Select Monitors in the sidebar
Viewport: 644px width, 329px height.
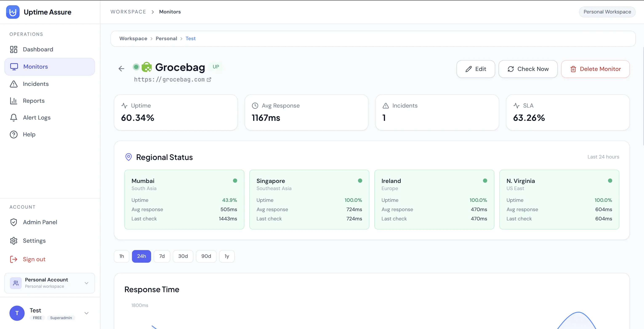49,67
